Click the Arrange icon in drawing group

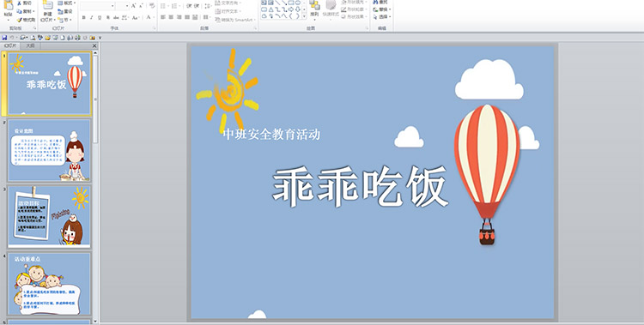click(314, 9)
